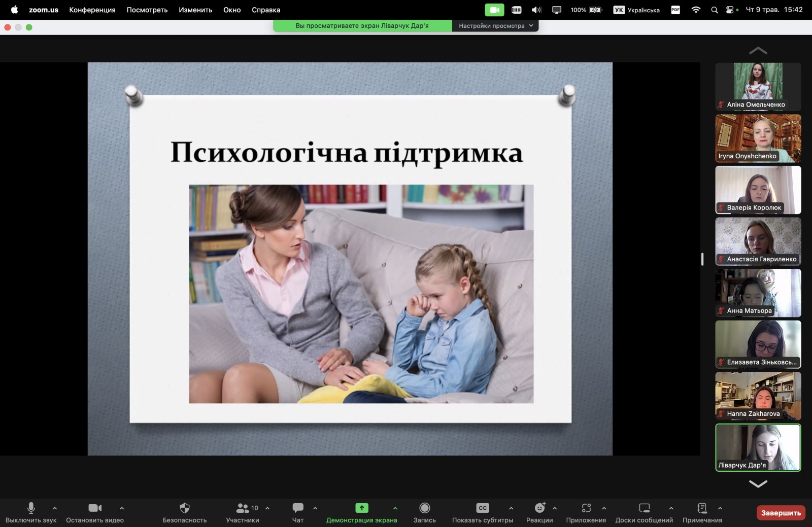Open the Посмотреть menu
This screenshot has width=812, height=527.
(x=147, y=10)
